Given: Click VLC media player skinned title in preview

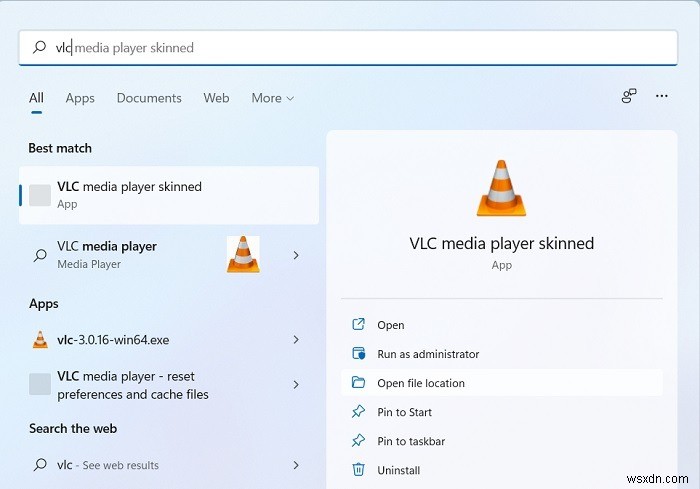Looking at the screenshot, I should pos(502,243).
